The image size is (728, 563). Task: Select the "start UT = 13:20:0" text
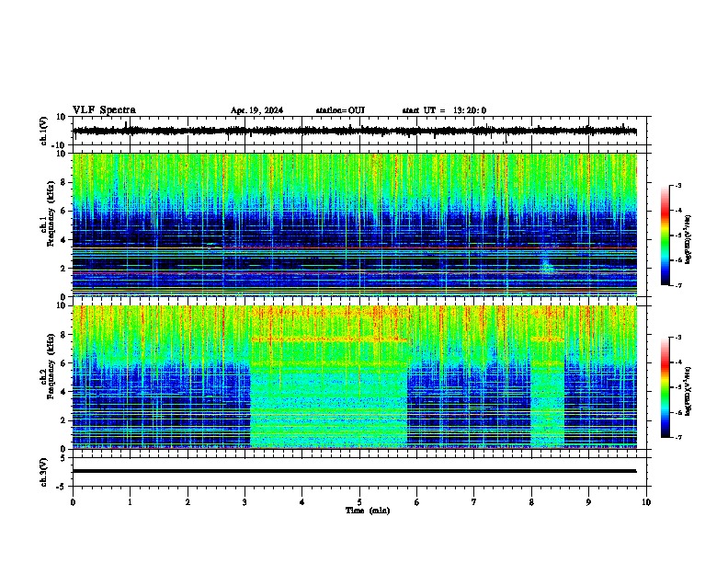[x=444, y=110]
